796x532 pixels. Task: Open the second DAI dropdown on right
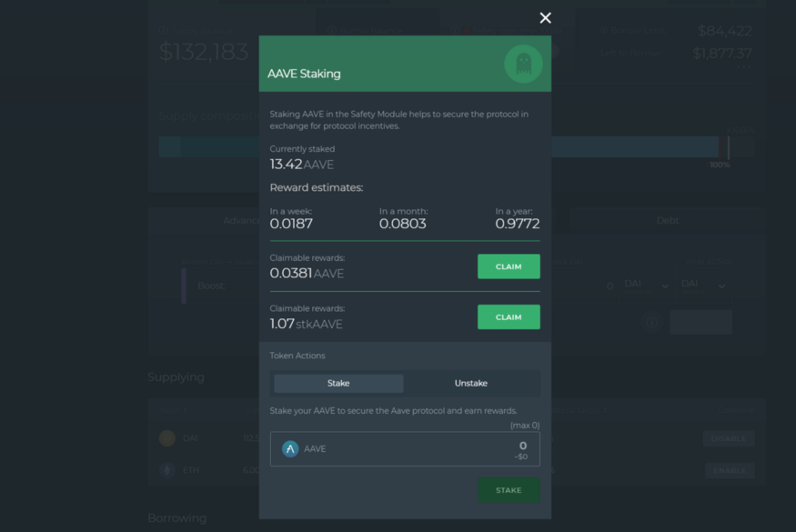[703, 286]
